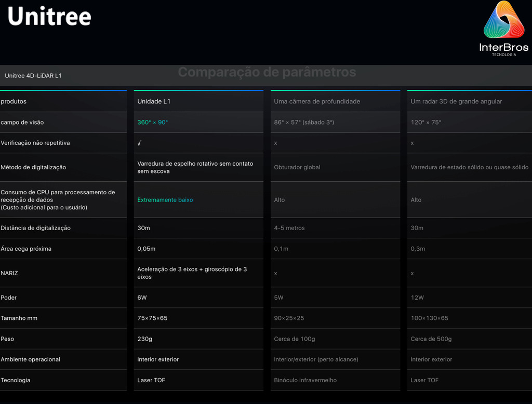
Task: Select 'Uma câmera de profundidade' column header
Action: coord(317,101)
